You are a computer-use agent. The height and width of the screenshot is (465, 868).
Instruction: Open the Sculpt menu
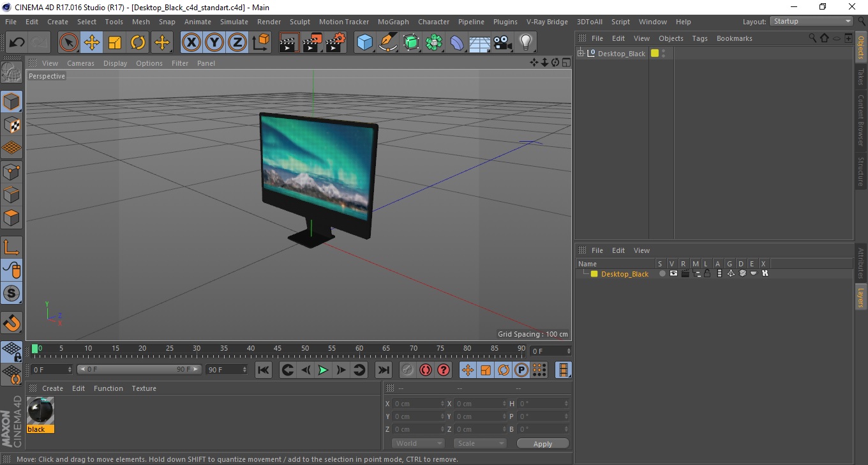click(300, 22)
